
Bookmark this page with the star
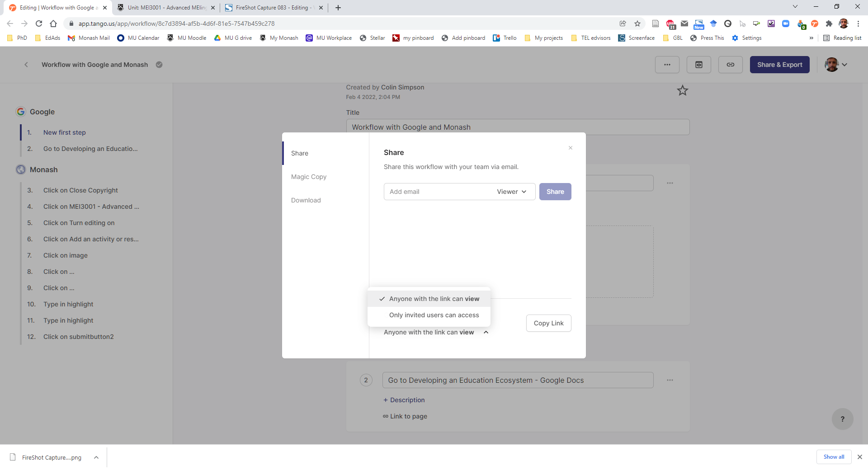pyautogui.click(x=637, y=23)
